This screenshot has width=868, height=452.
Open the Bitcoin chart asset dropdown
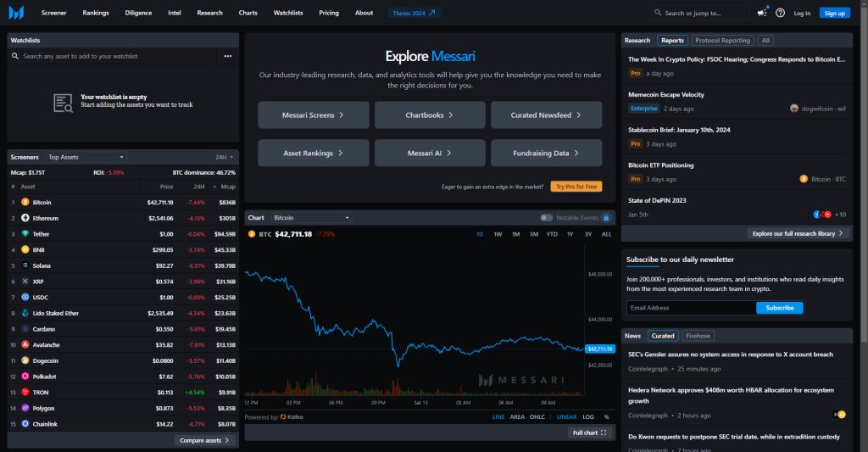point(311,218)
